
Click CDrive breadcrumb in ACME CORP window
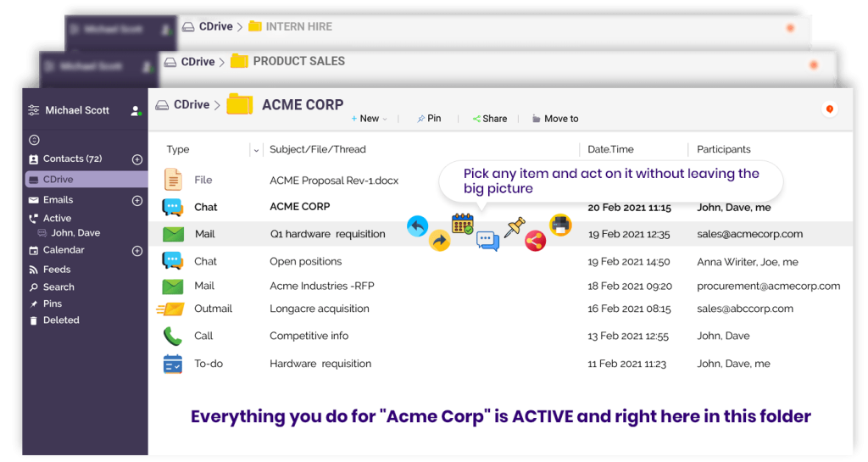192,104
